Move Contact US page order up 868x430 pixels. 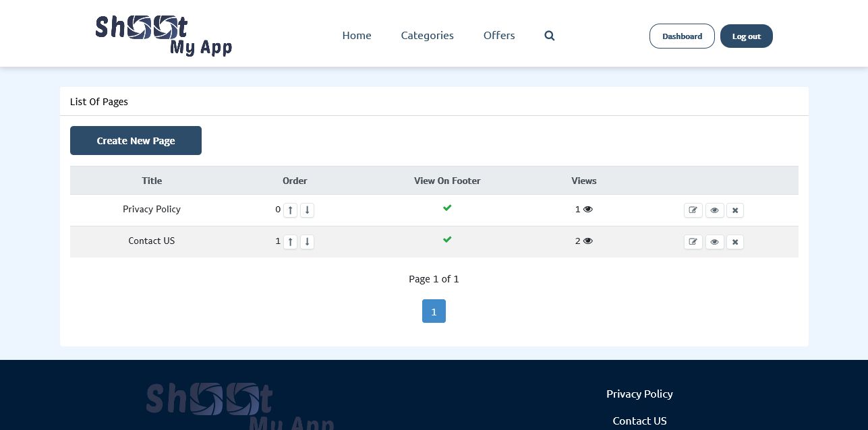click(290, 241)
